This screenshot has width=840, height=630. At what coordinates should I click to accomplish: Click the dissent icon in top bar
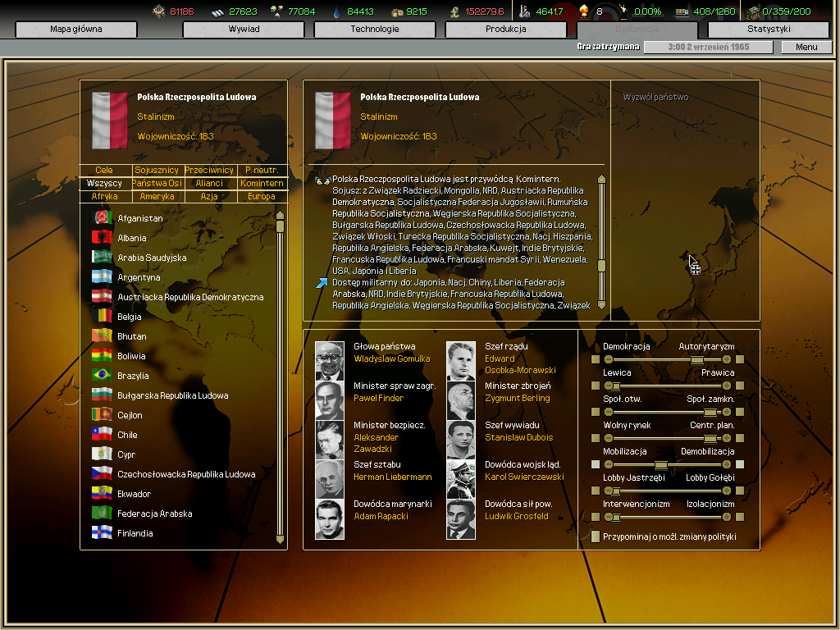pyautogui.click(x=623, y=11)
